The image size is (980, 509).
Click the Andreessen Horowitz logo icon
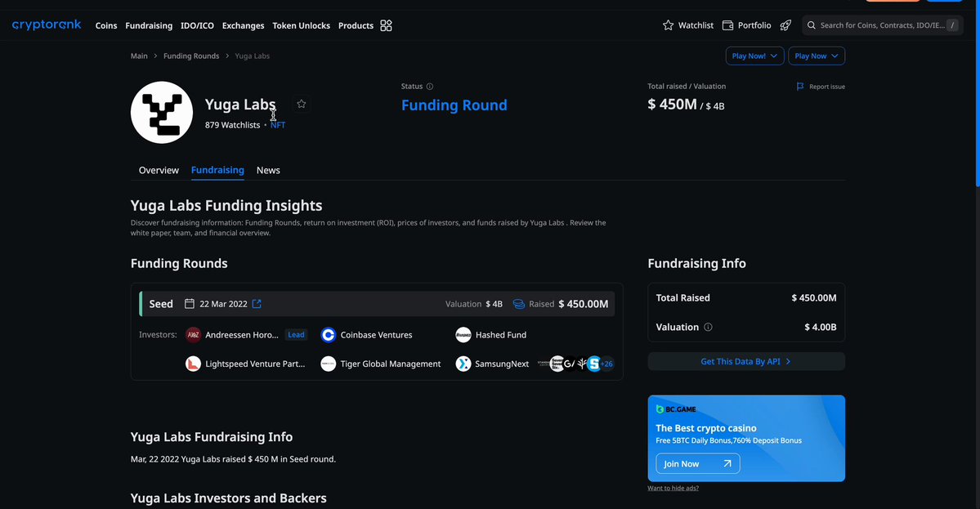click(x=193, y=335)
